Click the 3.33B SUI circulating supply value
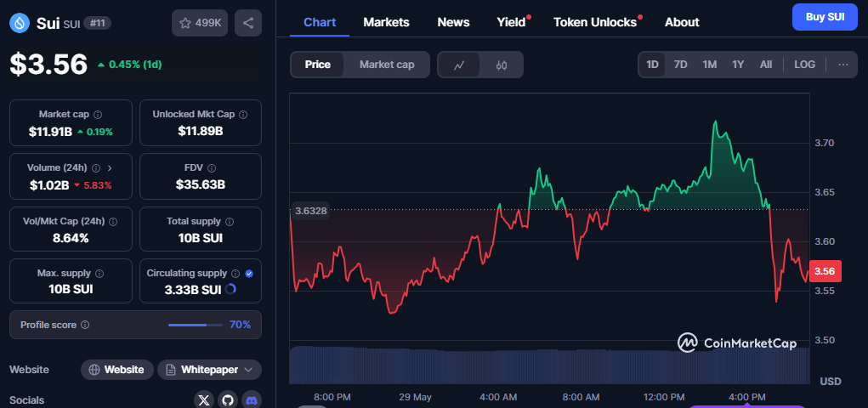The width and height of the screenshot is (868, 408). coord(193,290)
